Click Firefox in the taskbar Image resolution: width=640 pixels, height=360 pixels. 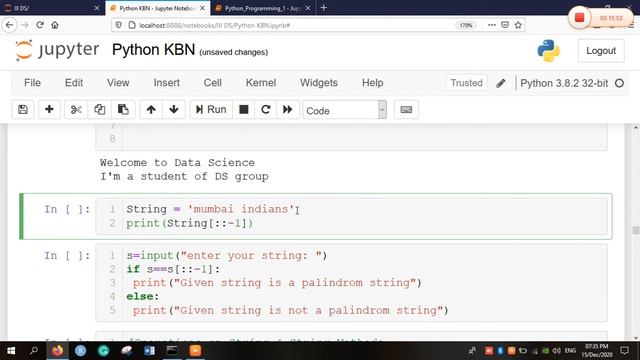coord(58,351)
